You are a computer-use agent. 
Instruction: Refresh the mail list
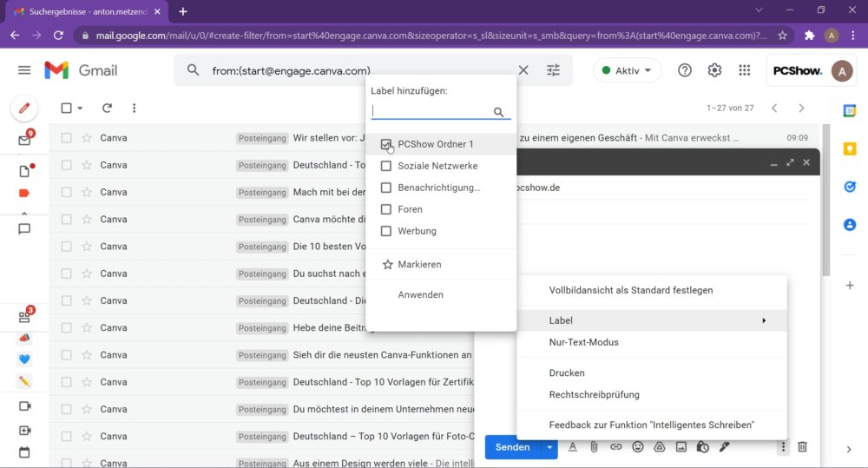[107, 108]
